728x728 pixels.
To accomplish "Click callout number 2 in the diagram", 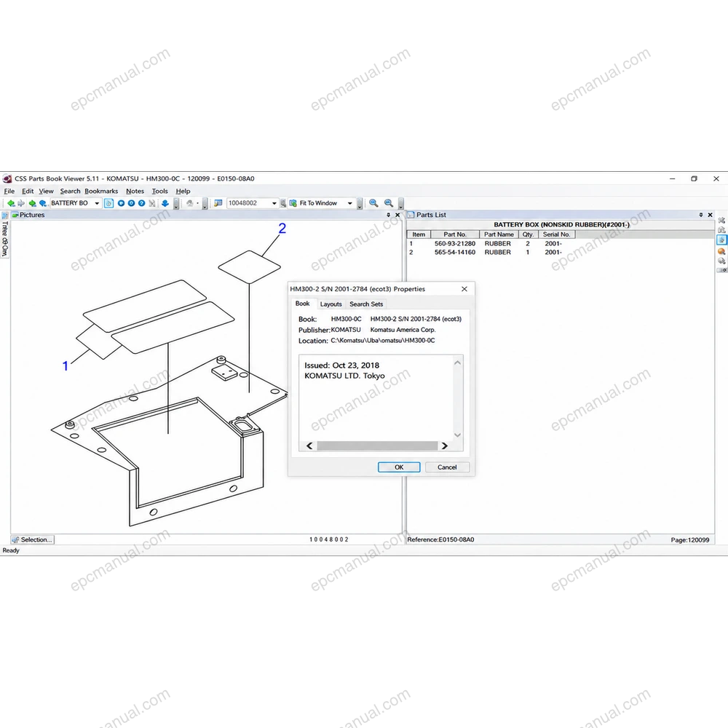I will coord(282,229).
